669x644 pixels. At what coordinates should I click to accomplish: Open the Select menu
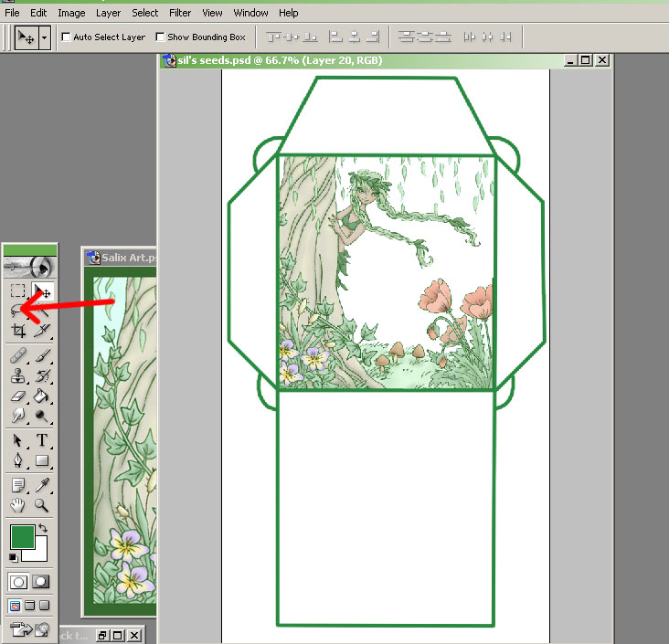click(144, 13)
